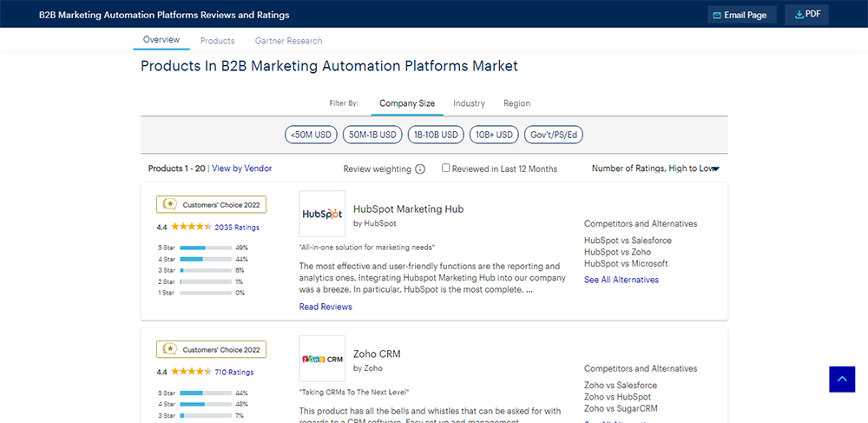The width and height of the screenshot is (868, 423).
Task: Select Company Size filter tab
Action: [x=407, y=103]
